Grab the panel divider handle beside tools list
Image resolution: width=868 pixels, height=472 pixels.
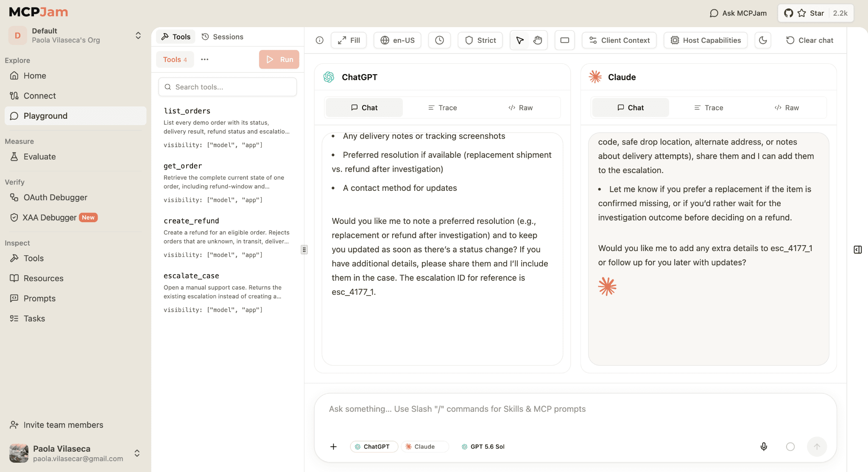pyautogui.click(x=304, y=250)
